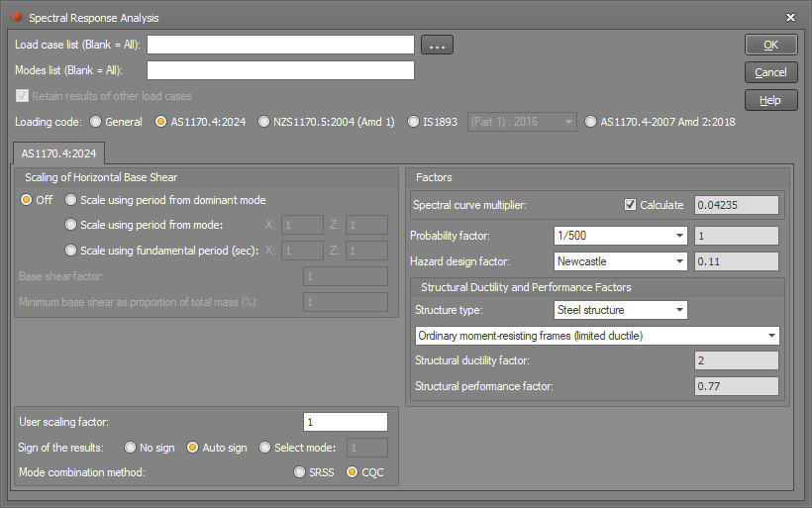Confirm with the OK button
This screenshot has height=508, width=812.
[771, 45]
